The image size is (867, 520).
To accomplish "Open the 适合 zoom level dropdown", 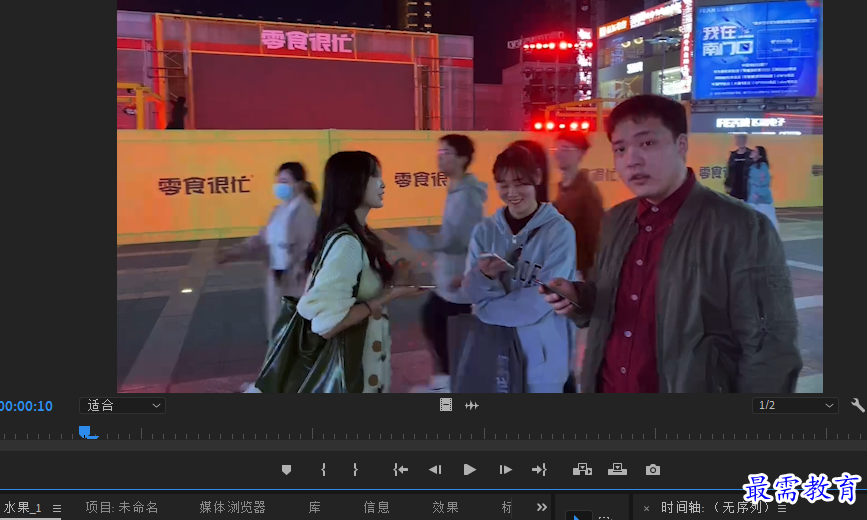I will click(122, 405).
